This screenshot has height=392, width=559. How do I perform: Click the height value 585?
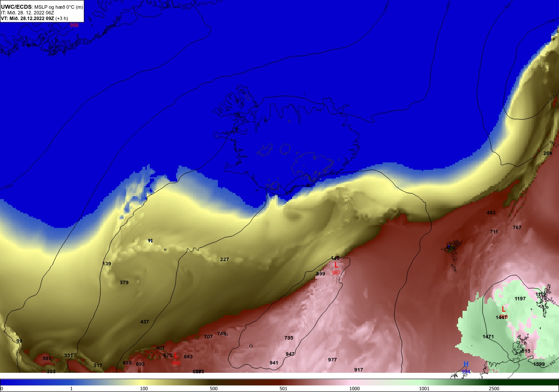click(x=47, y=358)
